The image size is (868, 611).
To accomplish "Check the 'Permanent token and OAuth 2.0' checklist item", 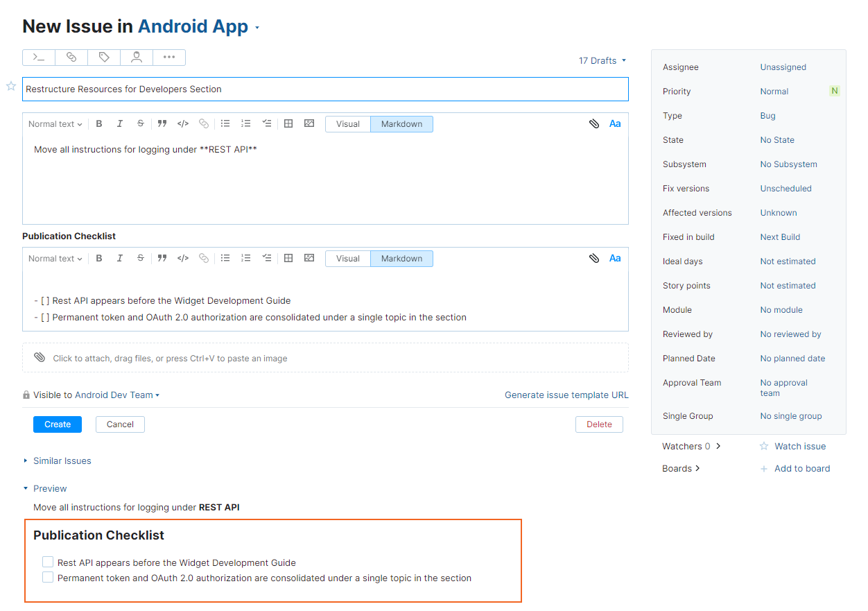I will click(47, 577).
